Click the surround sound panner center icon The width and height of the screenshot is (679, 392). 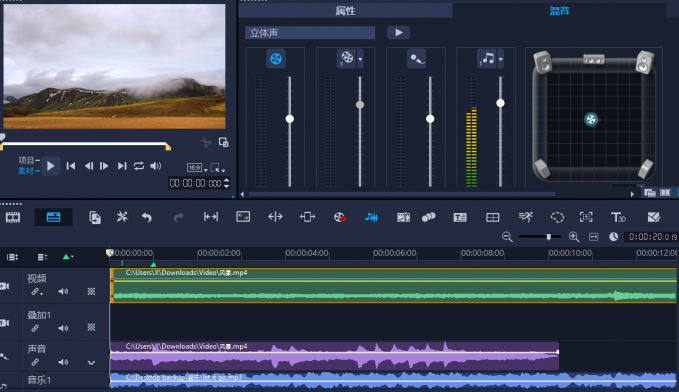[x=591, y=119]
